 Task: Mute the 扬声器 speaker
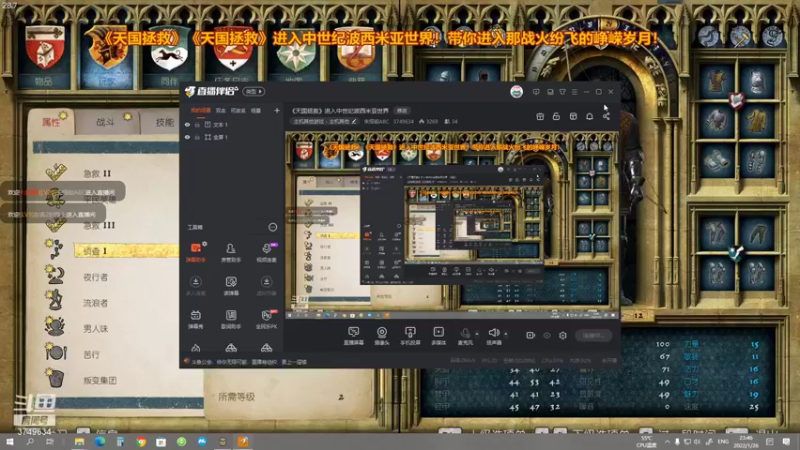[493, 336]
